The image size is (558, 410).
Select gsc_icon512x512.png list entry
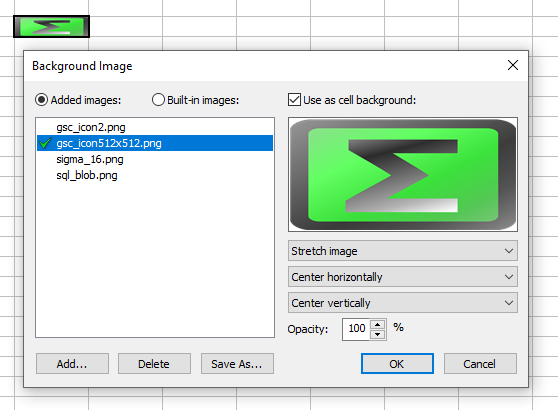click(x=155, y=143)
